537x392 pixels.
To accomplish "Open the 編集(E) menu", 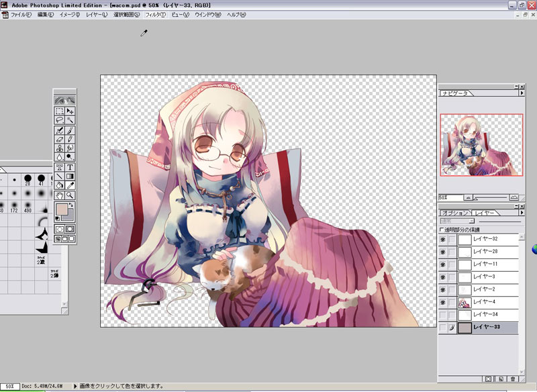I will tap(46, 15).
